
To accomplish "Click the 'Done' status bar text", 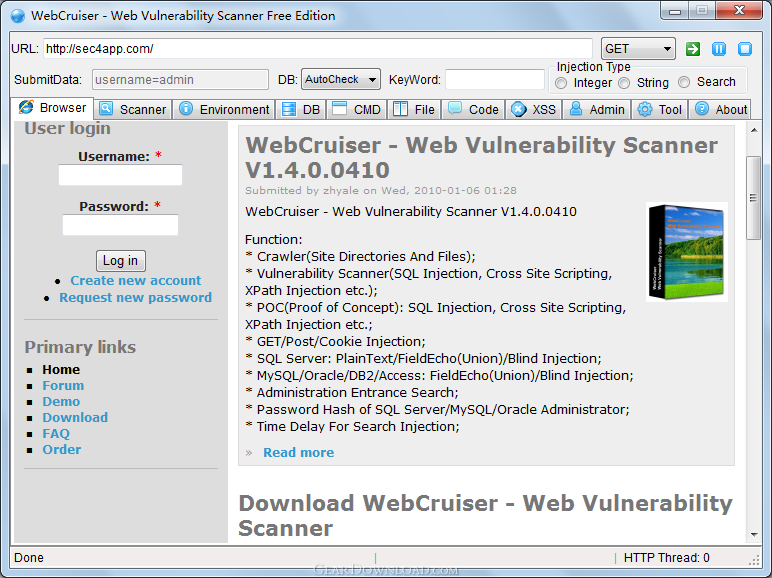I will coord(29,558).
